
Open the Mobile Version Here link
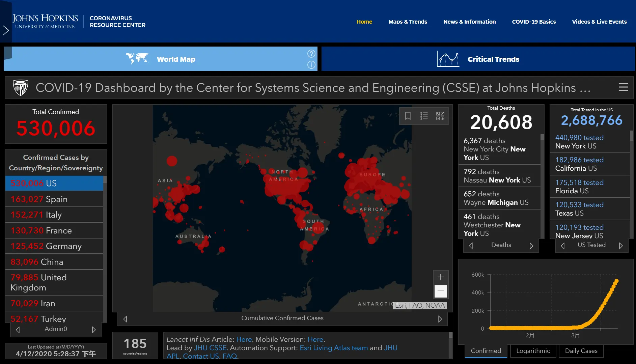[x=315, y=339]
